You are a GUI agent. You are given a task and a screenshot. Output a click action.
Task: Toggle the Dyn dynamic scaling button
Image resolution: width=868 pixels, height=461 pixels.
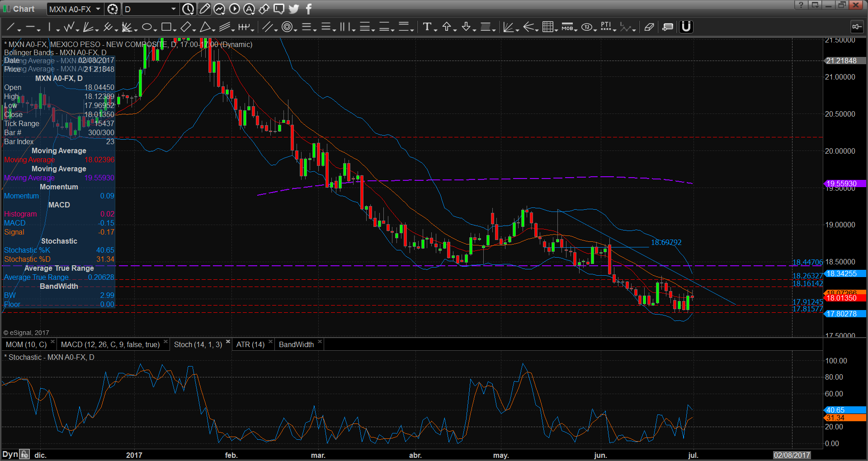[x=10, y=454]
